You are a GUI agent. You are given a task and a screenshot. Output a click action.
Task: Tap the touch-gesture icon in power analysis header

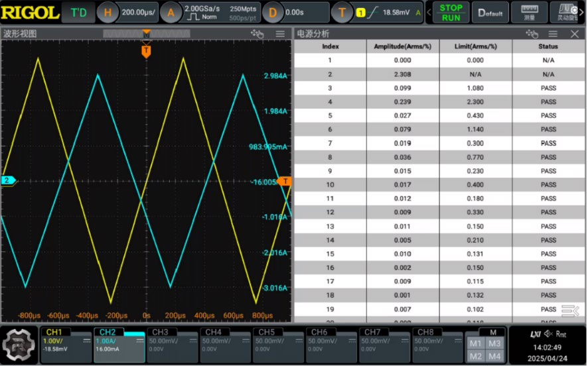click(x=532, y=34)
